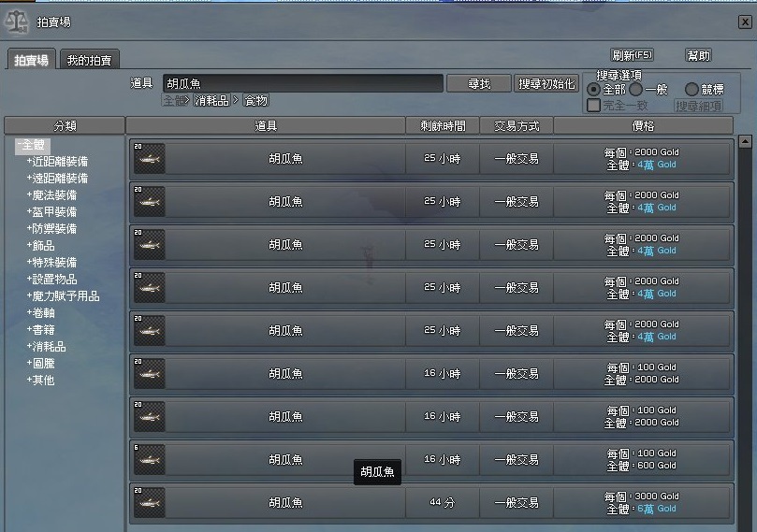Click fish icon in first 16小時 listing
Image resolution: width=757 pixels, height=532 pixels.
click(x=149, y=374)
